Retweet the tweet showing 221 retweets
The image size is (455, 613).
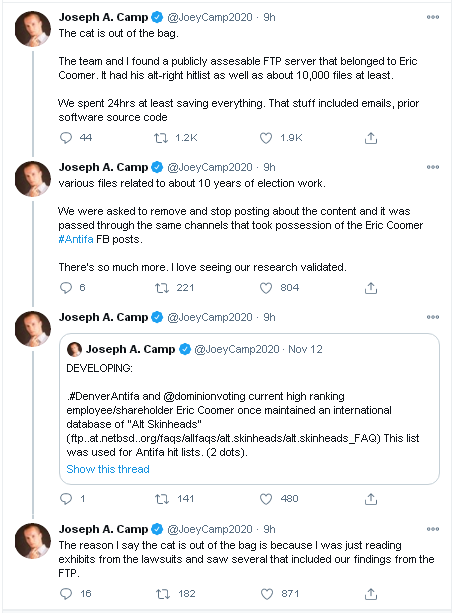(161, 288)
